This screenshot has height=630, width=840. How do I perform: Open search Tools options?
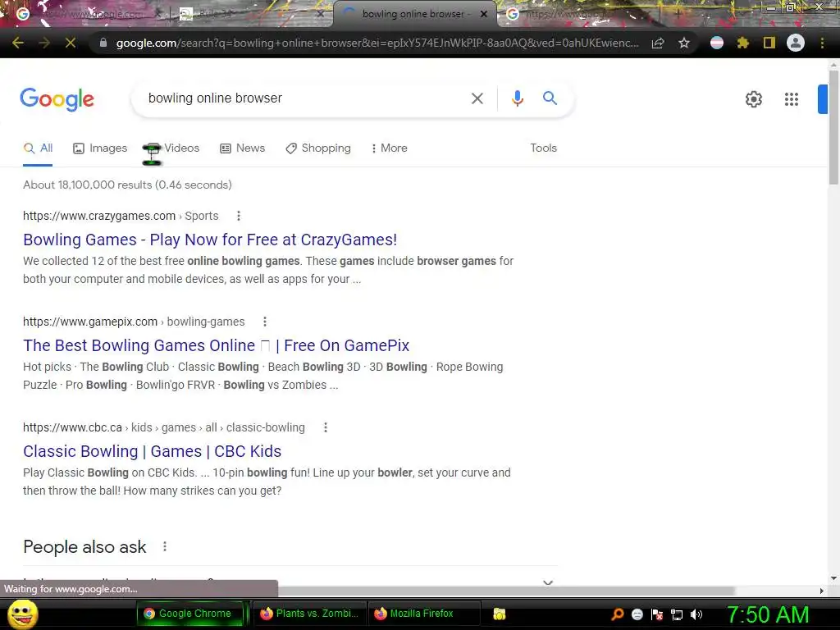tap(543, 148)
